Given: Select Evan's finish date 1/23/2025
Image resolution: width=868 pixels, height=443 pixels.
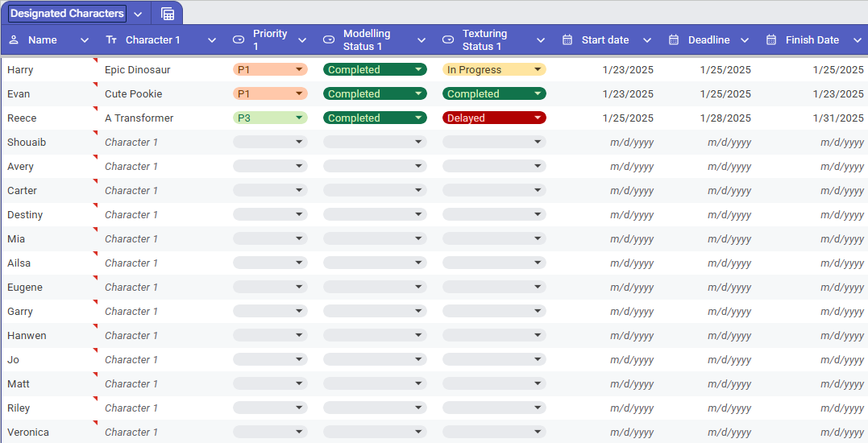Looking at the screenshot, I should point(813,93).
